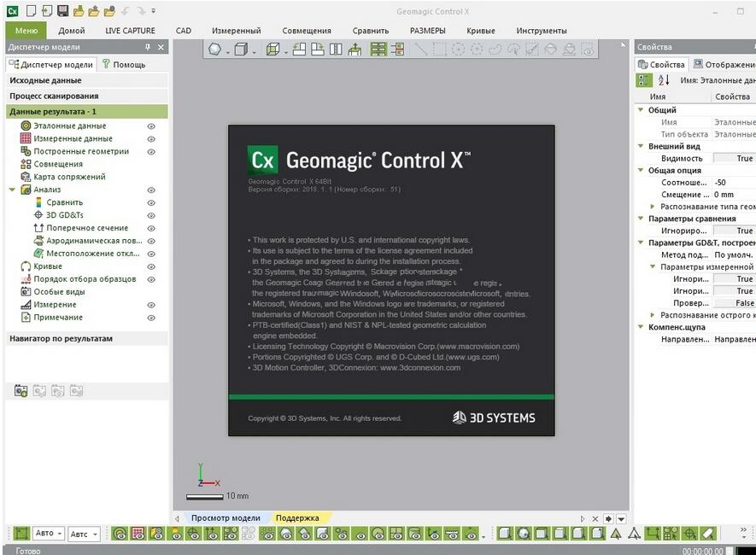
Task: Click the categorized view icon in Свойства panel
Action: [644, 80]
